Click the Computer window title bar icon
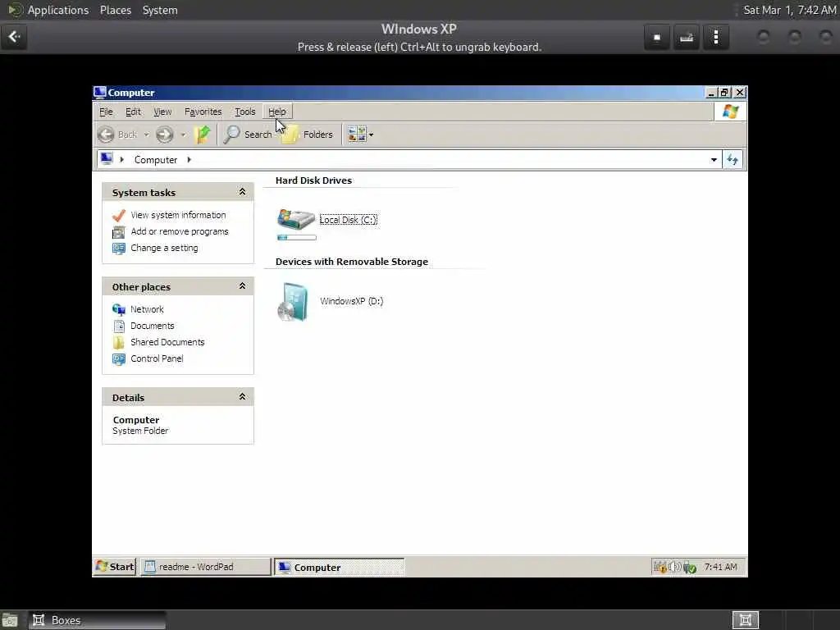This screenshot has height=630, width=840. point(99,92)
